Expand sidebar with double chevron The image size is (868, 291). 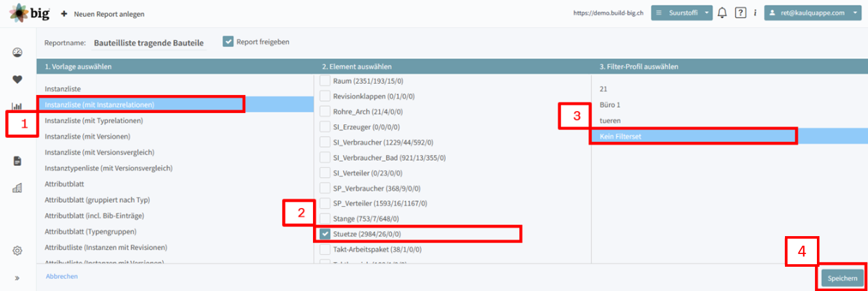tap(17, 278)
